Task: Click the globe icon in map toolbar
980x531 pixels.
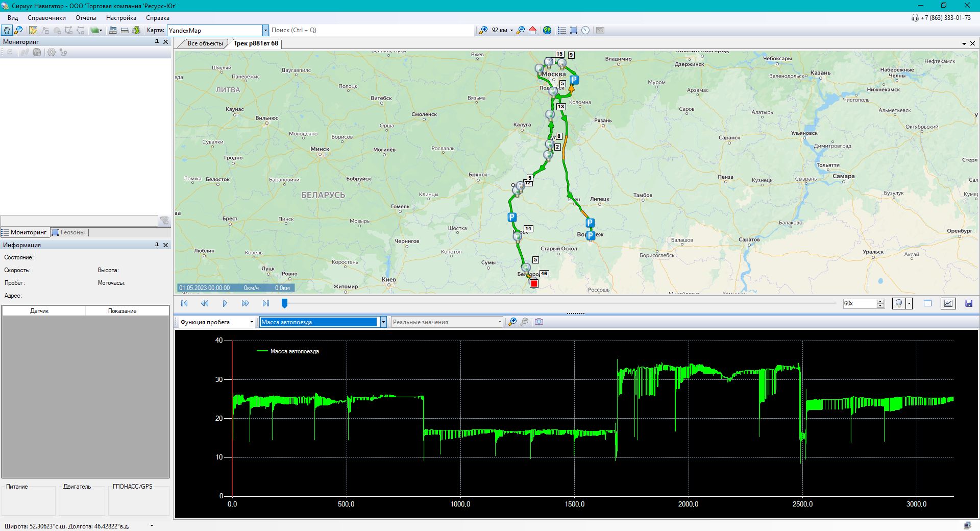Action: [547, 30]
